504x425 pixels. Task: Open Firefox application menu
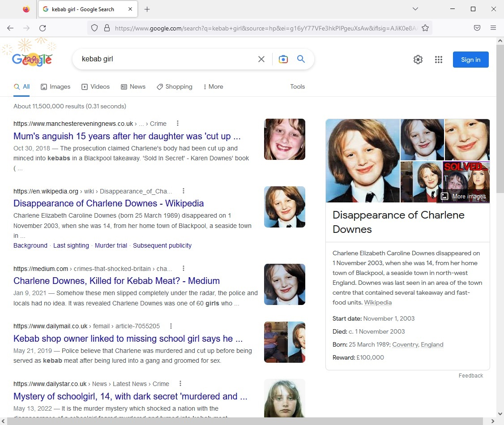click(x=493, y=28)
